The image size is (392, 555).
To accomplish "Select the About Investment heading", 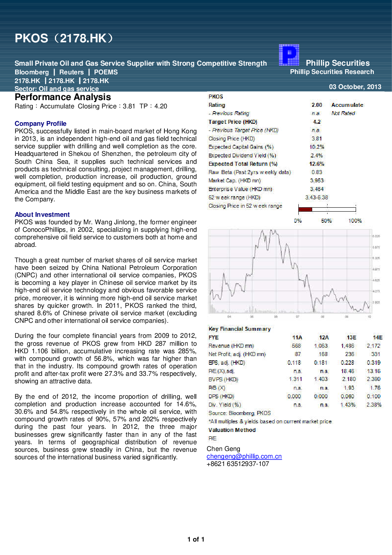I will tap(42, 214).
